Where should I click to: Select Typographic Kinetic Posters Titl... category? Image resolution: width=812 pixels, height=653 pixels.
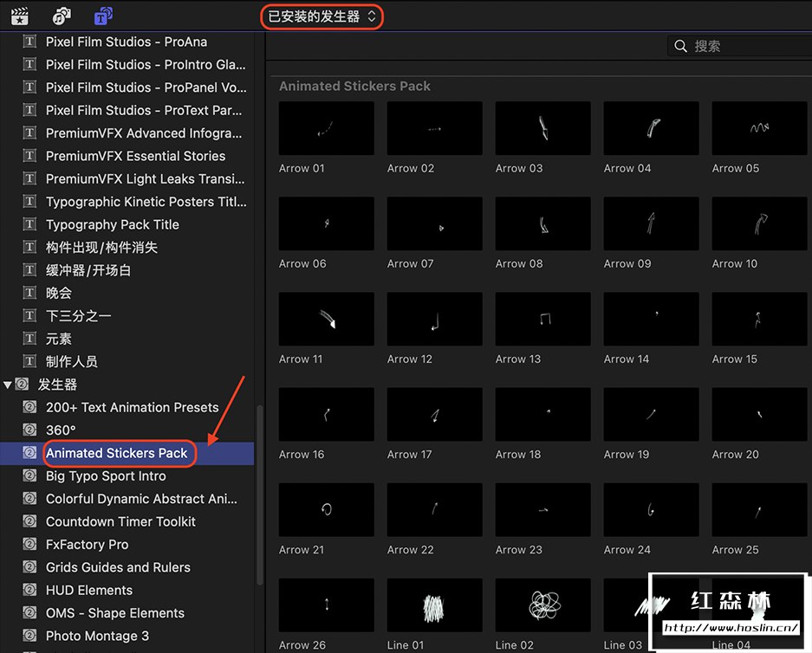(127, 202)
